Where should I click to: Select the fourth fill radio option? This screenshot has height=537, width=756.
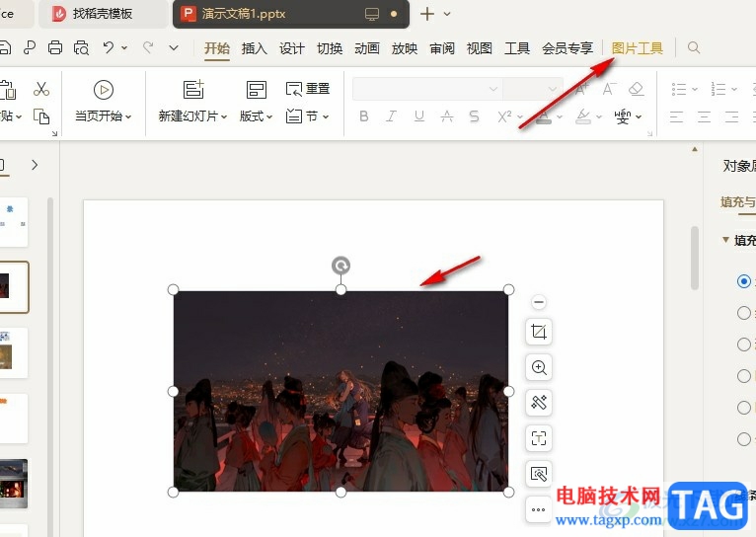(x=744, y=376)
